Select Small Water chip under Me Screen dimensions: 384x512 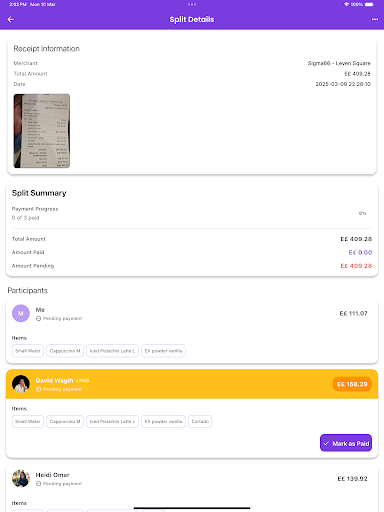(x=28, y=351)
